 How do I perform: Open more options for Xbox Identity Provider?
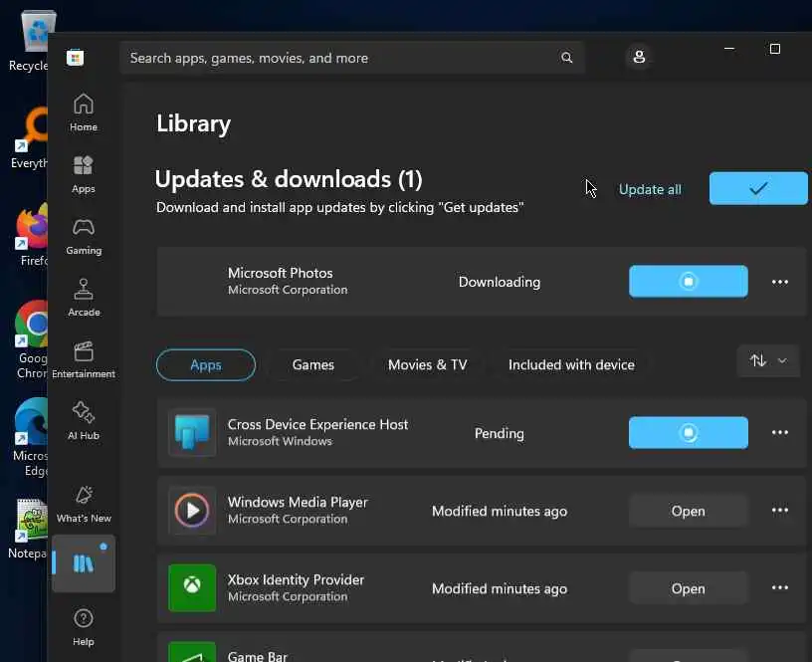pyautogui.click(x=780, y=587)
